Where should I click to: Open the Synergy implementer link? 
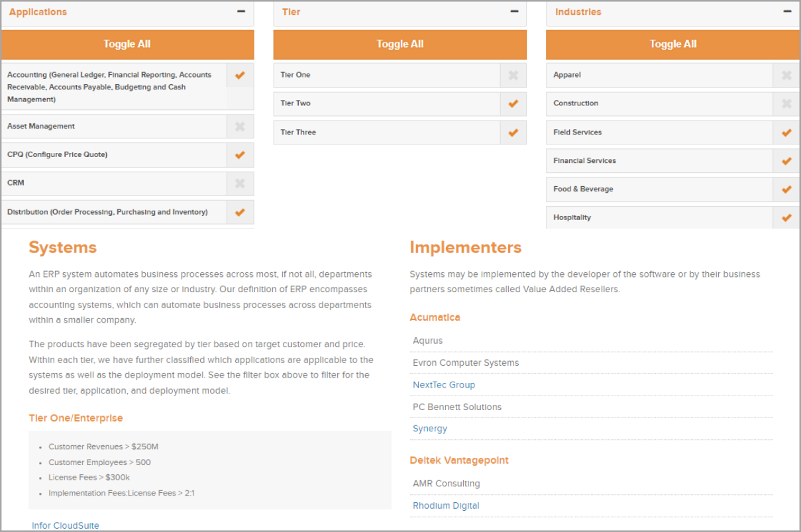pos(429,429)
